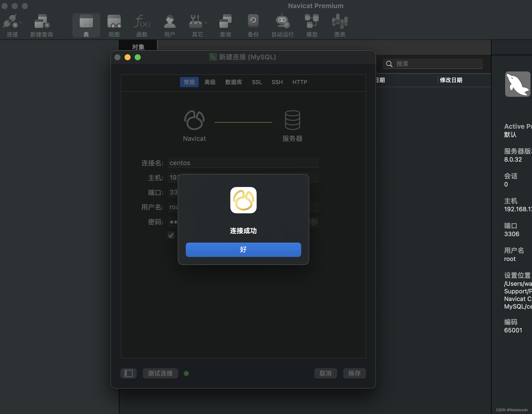Click the 保存 button
532x414 pixels.
tap(354, 373)
